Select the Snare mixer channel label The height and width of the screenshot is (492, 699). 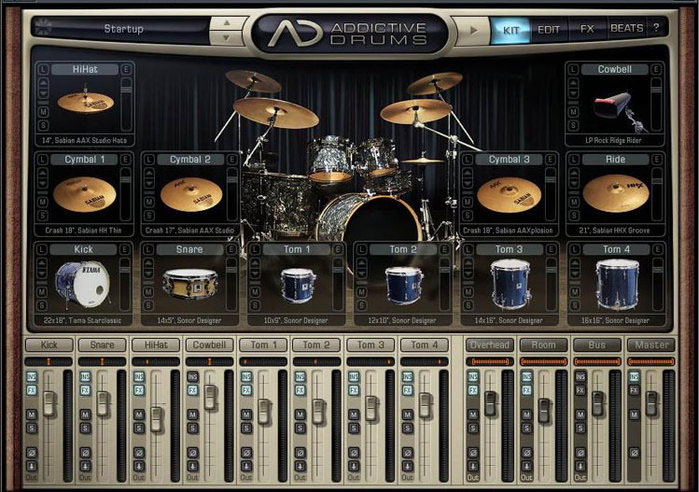(x=102, y=345)
